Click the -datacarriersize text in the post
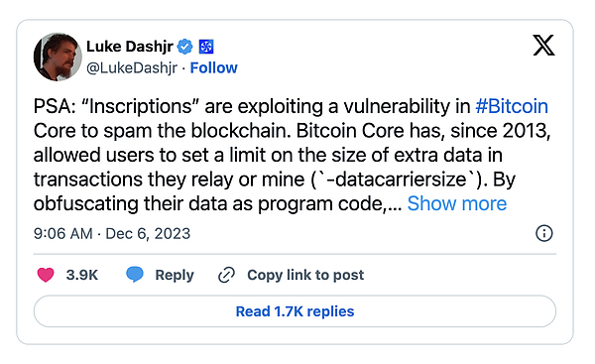This screenshot has height=364, width=595. coord(396,180)
